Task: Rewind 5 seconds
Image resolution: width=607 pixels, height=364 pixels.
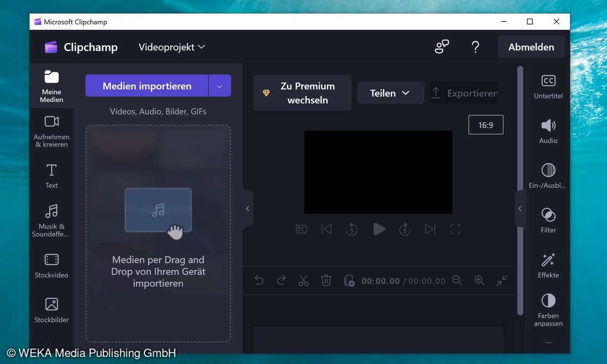Action: tap(352, 230)
